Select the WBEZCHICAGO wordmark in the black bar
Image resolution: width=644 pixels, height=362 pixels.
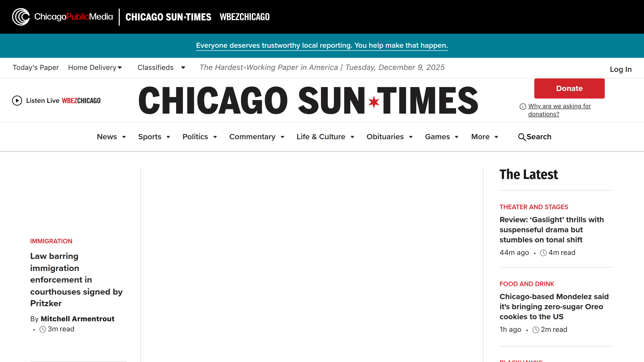tap(244, 17)
